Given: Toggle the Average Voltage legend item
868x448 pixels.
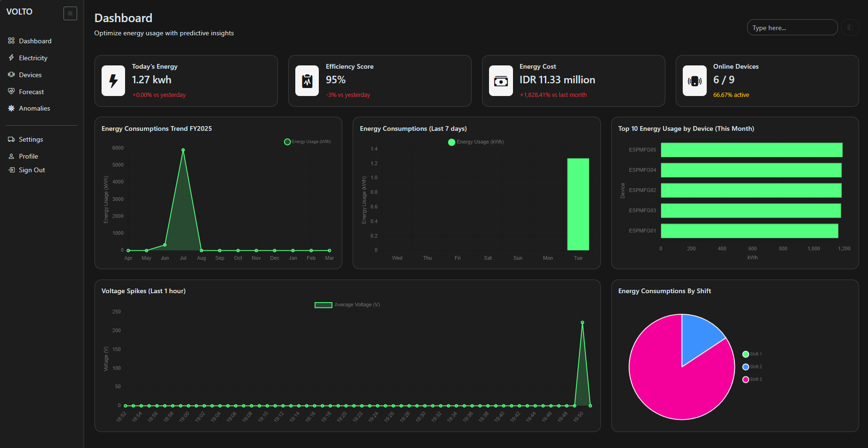Looking at the screenshot, I should [x=347, y=304].
